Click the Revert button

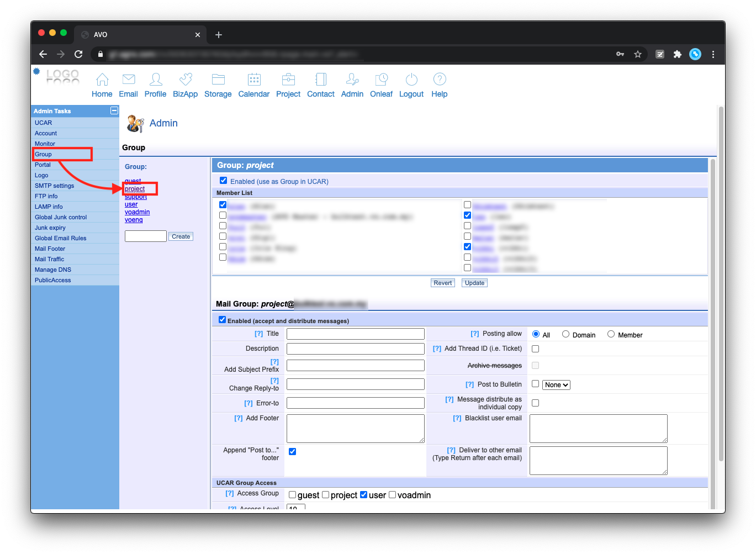(x=442, y=283)
